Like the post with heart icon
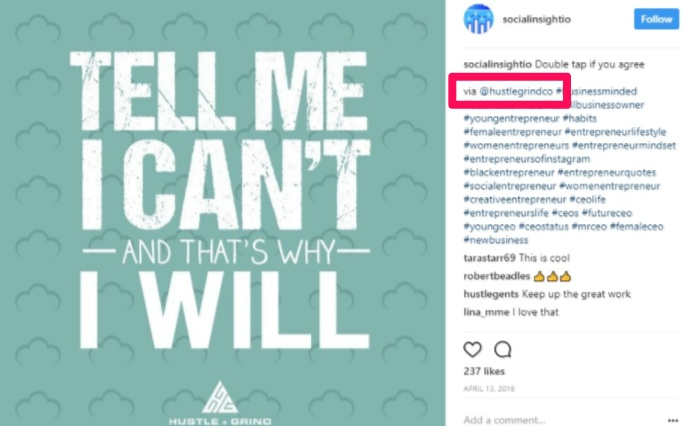 pyautogui.click(x=472, y=350)
